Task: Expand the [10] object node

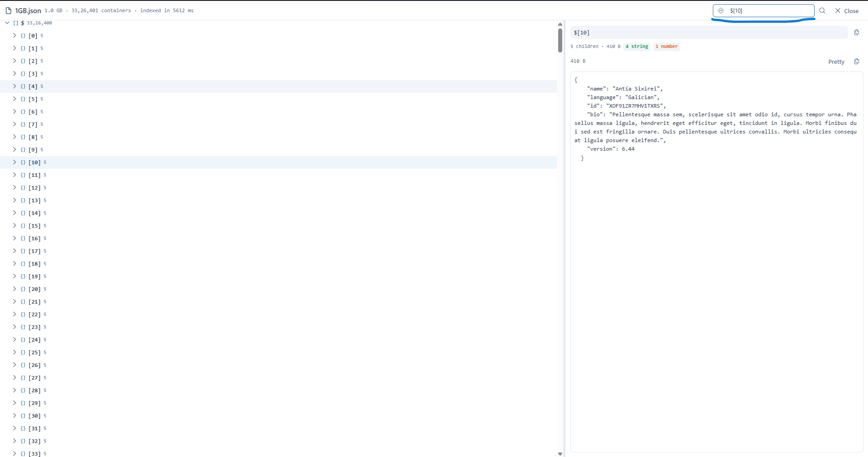Action: click(14, 162)
